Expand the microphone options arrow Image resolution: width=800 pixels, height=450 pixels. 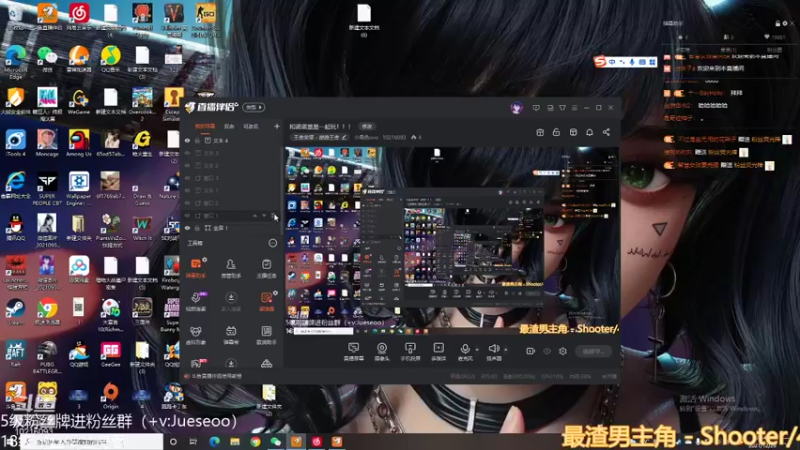(x=477, y=349)
